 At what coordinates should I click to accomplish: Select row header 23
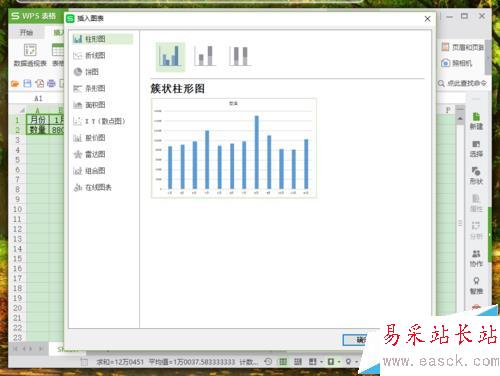tap(17, 337)
